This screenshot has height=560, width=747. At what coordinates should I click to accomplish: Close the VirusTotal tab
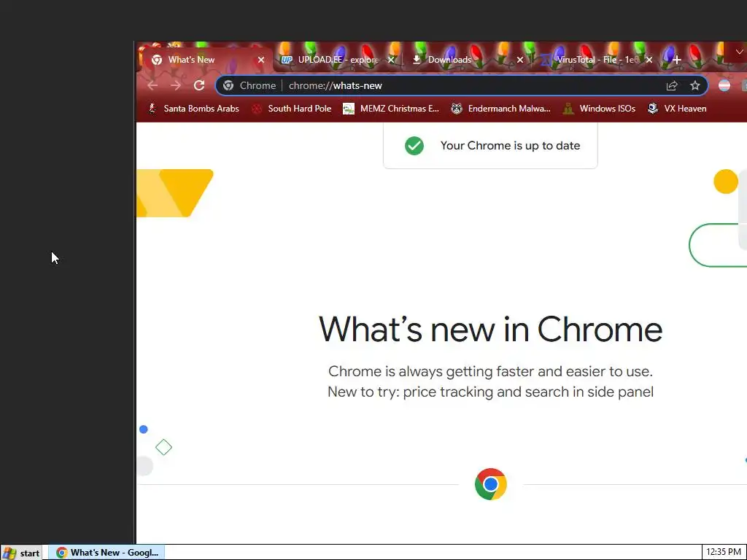pyautogui.click(x=649, y=60)
